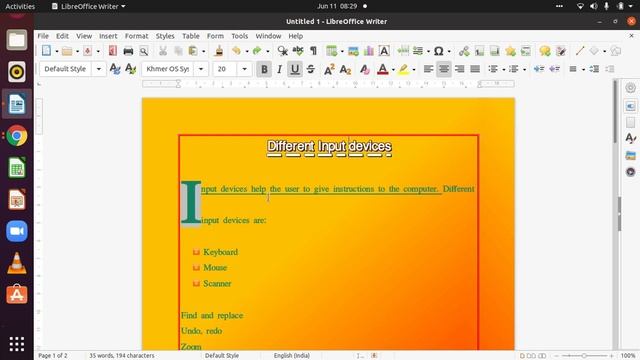Click the Undo arrow
640x360 pixels.
236,51
